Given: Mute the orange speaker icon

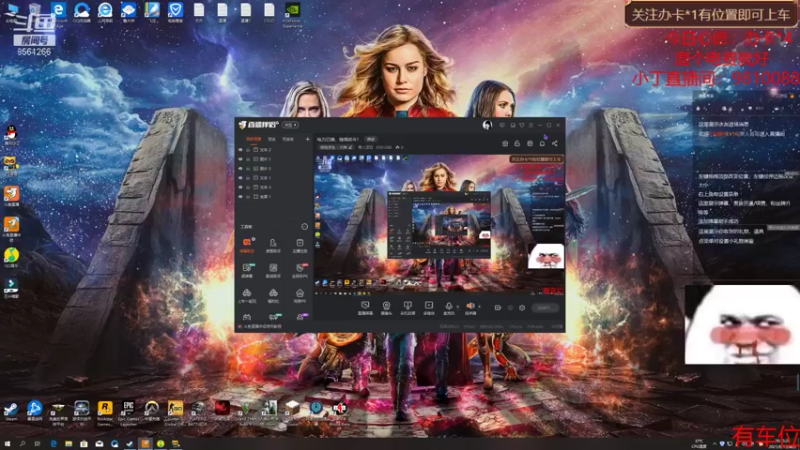Looking at the screenshot, I should [470, 307].
